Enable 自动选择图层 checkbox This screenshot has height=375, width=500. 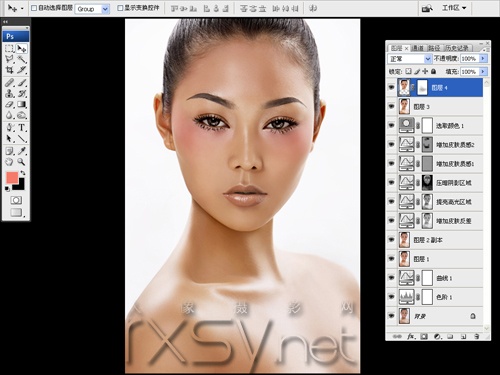click(x=34, y=8)
